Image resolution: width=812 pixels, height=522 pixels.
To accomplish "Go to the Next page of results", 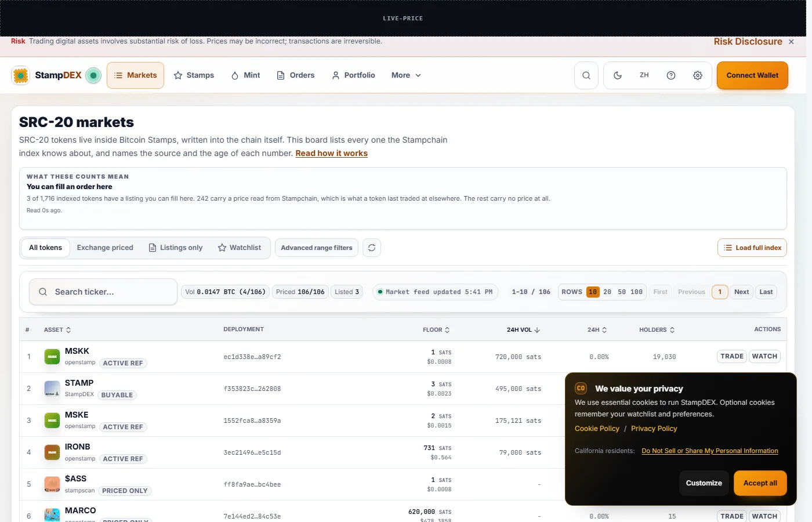I will (742, 292).
